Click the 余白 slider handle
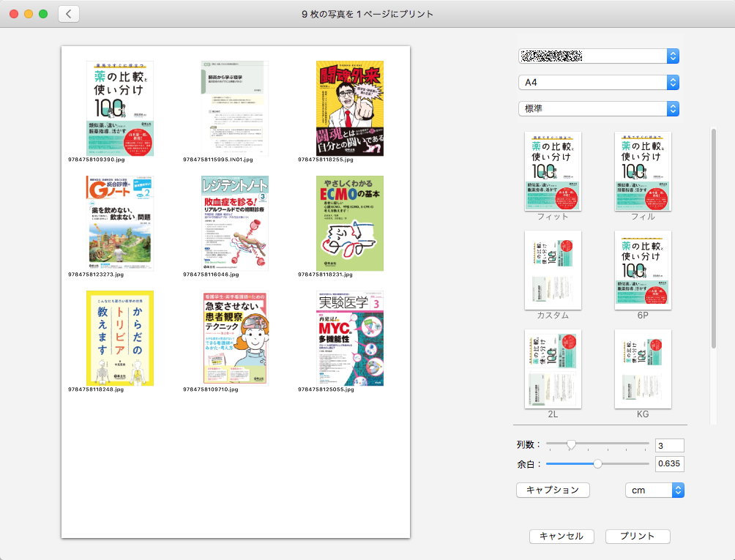The width and height of the screenshot is (735, 560). 598,463
